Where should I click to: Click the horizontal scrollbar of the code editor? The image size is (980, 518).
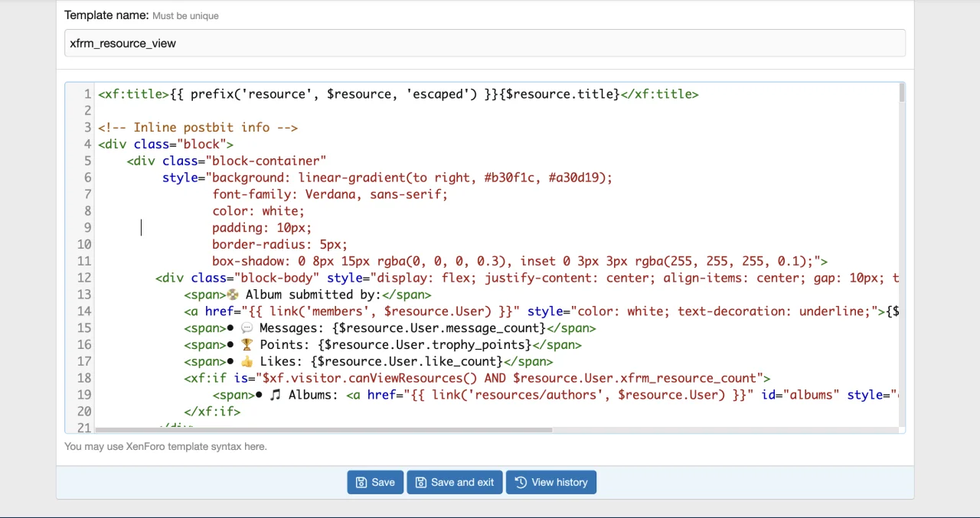[323, 430]
